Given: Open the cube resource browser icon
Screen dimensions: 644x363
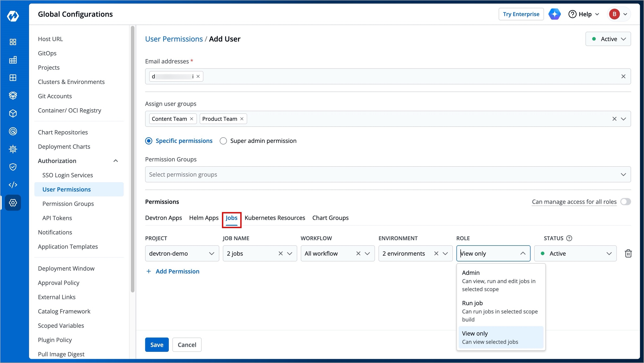Looking at the screenshot, I should tap(13, 114).
